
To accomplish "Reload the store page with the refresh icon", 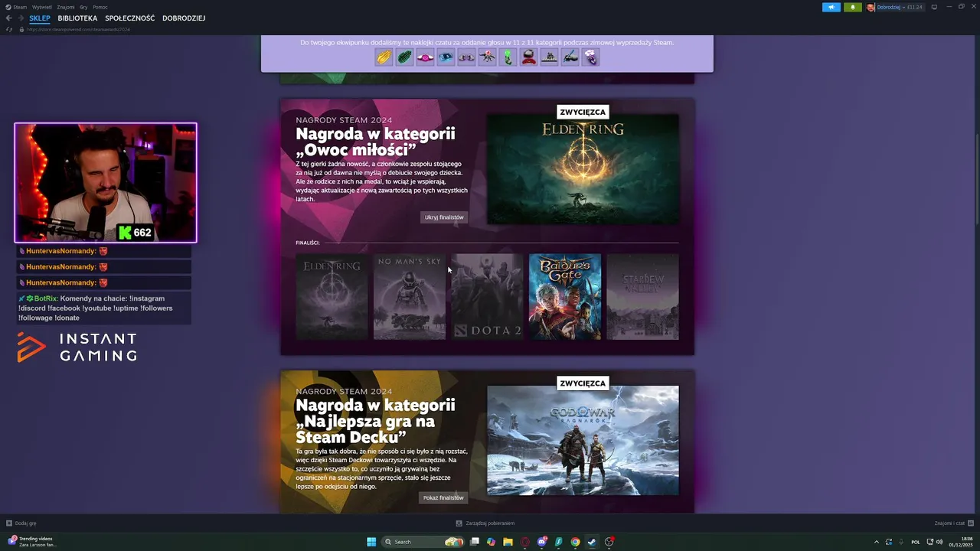I will point(9,29).
